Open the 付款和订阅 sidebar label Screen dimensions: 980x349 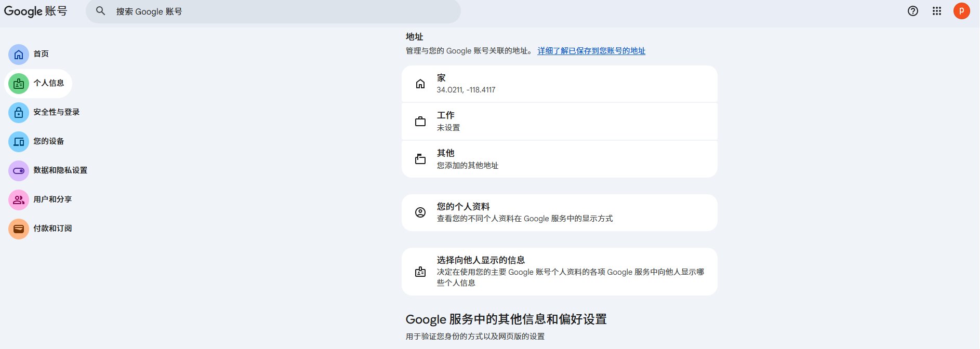[x=52, y=229]
